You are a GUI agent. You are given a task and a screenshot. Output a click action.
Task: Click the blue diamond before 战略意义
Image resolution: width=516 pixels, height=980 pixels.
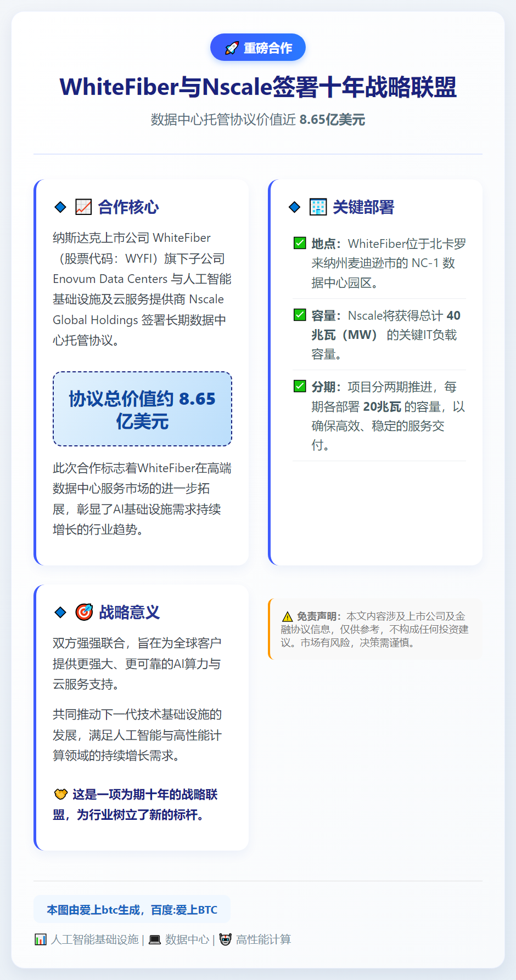click(x=60, y=612)
